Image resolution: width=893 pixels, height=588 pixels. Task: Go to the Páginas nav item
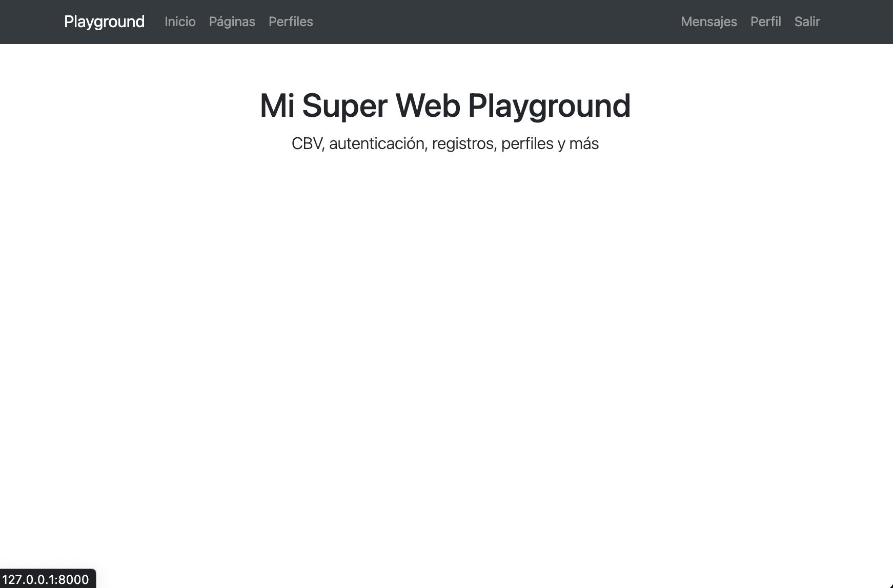point(232,22)
